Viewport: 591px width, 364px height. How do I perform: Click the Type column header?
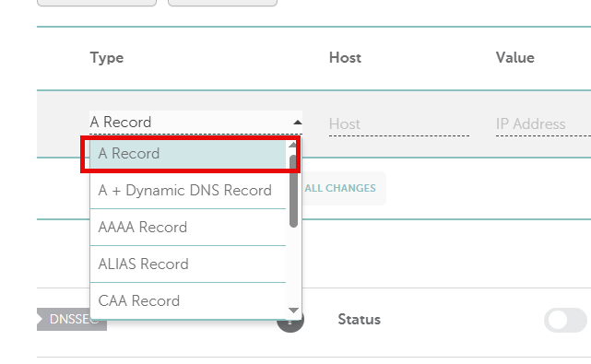pos(107,58)
